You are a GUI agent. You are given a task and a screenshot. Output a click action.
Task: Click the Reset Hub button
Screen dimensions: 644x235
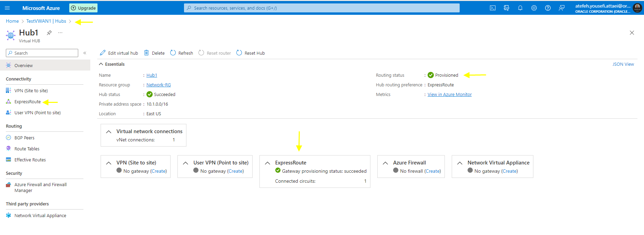coord(251,53)
